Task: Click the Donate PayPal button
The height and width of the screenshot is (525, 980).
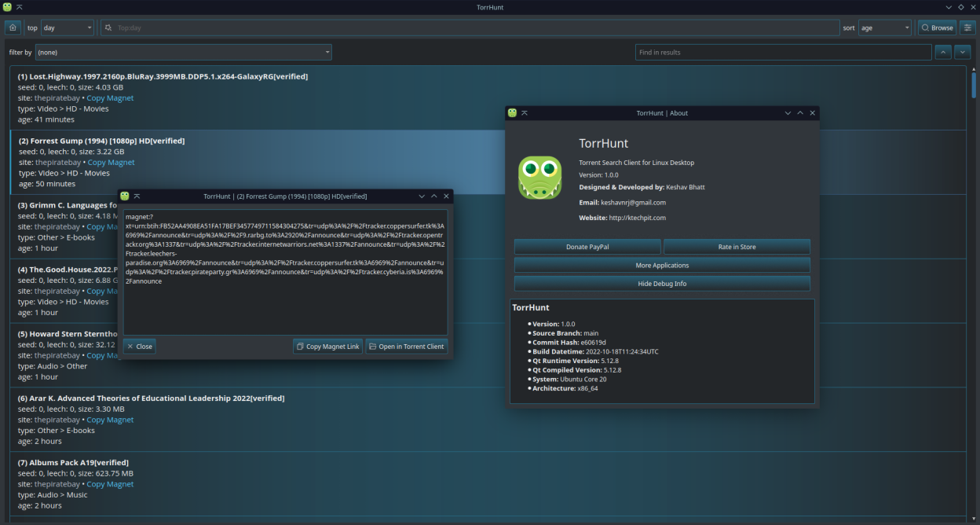Action: pos(587,246)
